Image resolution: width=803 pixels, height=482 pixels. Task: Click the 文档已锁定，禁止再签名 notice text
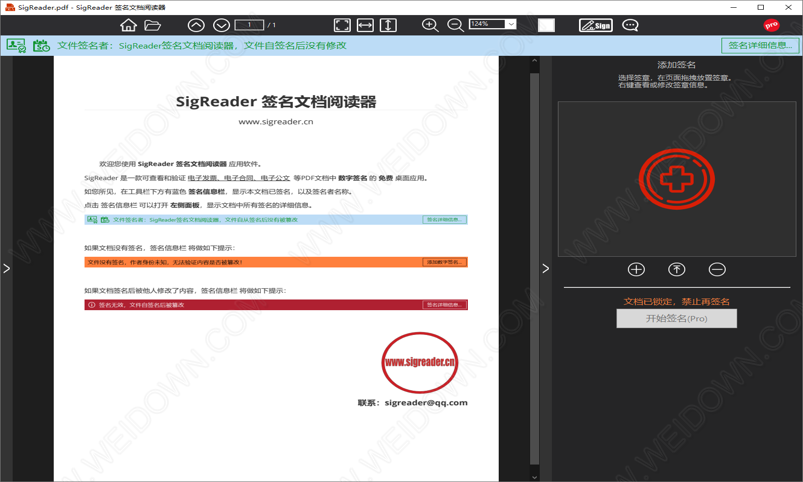click(x=677, y=302)
